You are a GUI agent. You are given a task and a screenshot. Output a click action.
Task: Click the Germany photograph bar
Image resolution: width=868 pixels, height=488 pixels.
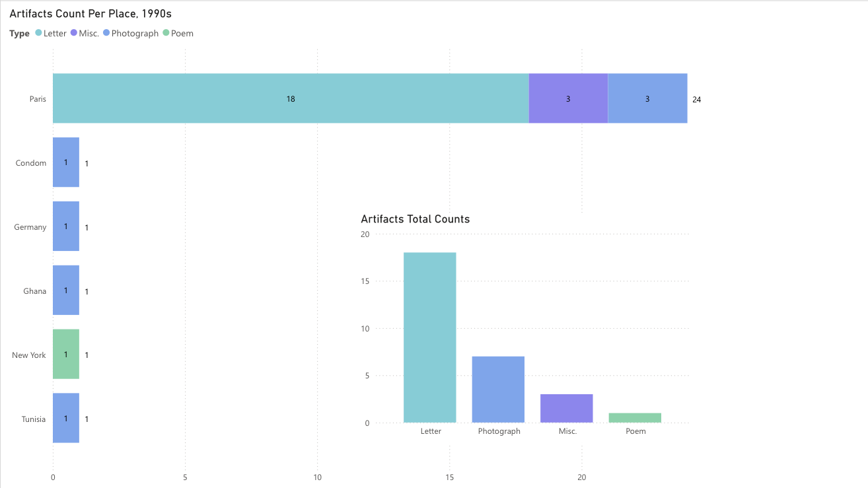[66, 227]
